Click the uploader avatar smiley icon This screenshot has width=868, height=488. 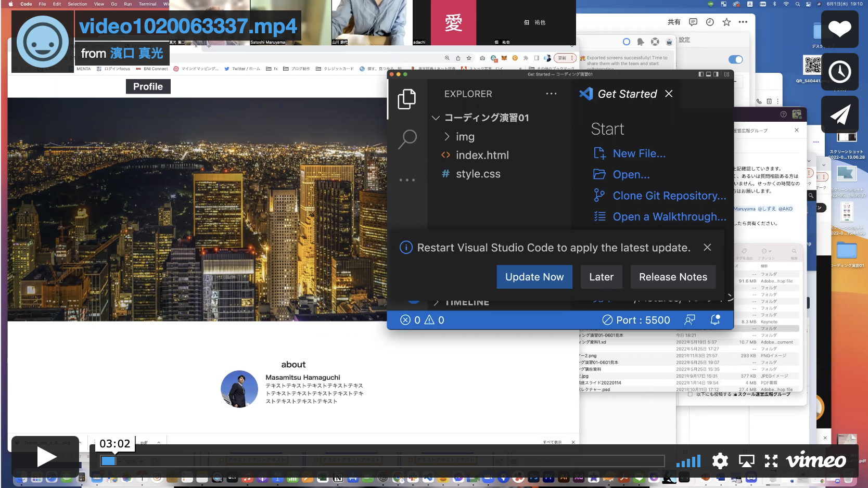(x=43, y=42)
